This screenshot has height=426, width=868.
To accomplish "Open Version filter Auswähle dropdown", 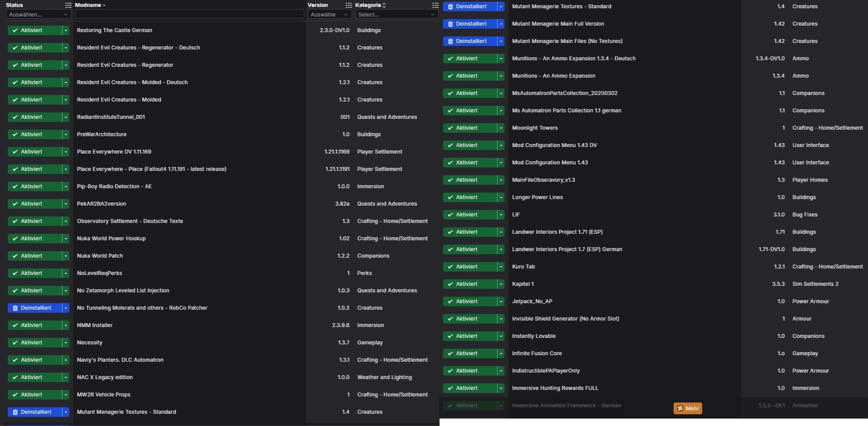I will point(329,15).
